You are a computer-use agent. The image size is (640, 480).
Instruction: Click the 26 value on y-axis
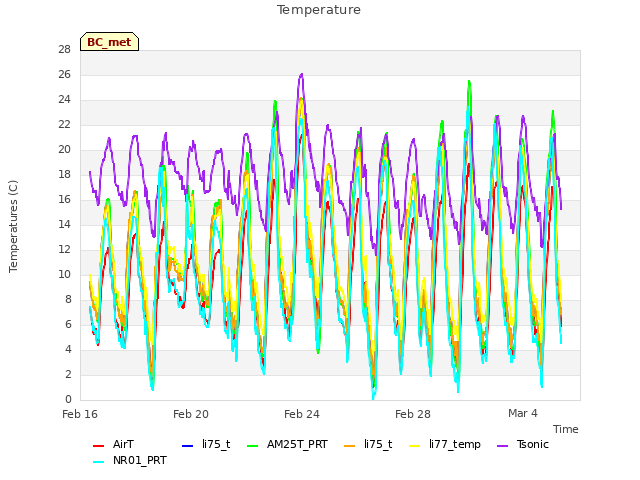coord(64,74)
